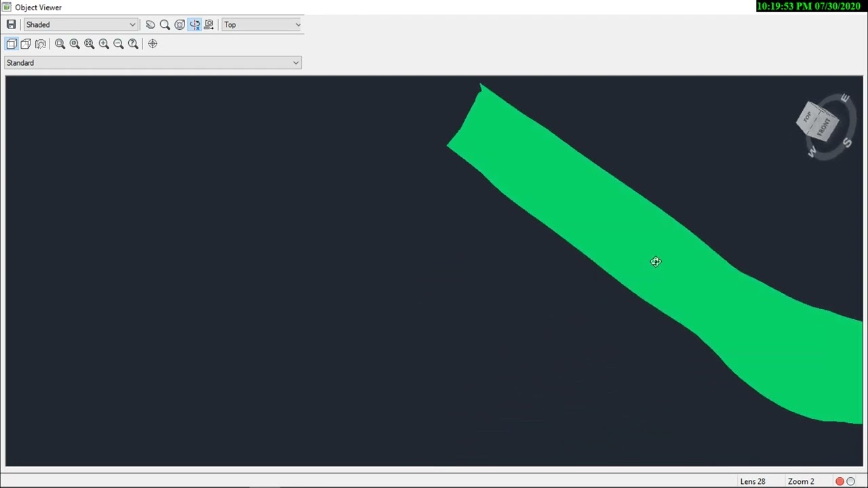The height and width of the screenshot is (488, 868).
Task: Click the ViewCube TOP face
Action: point(807,118)
